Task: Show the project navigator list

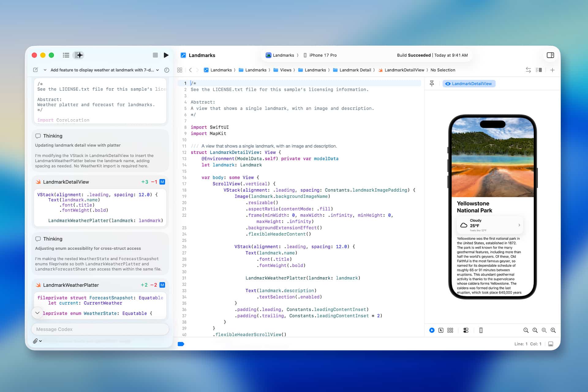Action: pyautogui.click(x=66, y=55)
